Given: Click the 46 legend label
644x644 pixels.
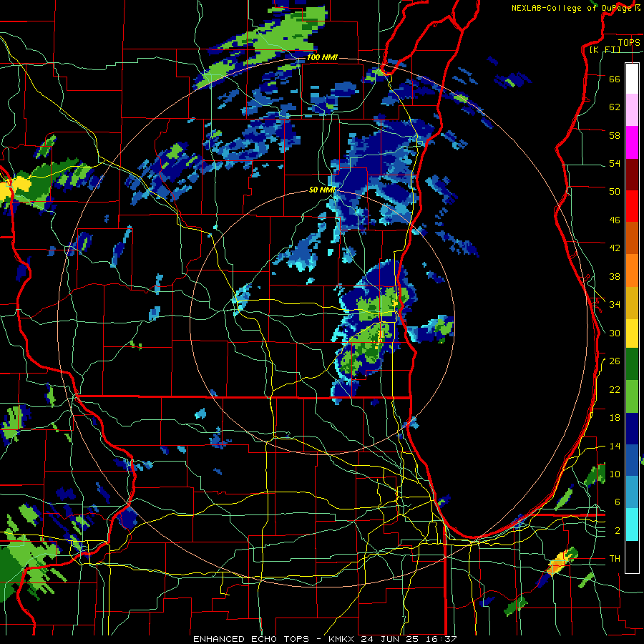Looking at the screenshot, I should click(615, 220).
